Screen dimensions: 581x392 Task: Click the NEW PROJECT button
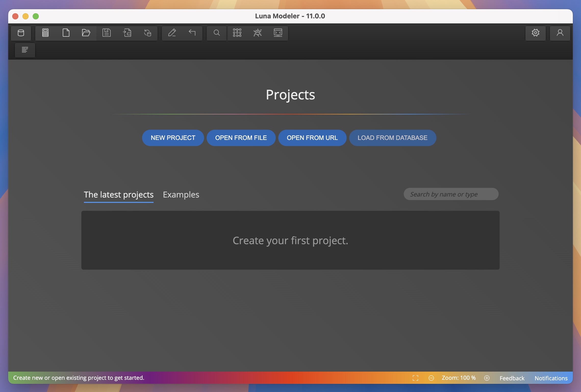click(173, 138)
